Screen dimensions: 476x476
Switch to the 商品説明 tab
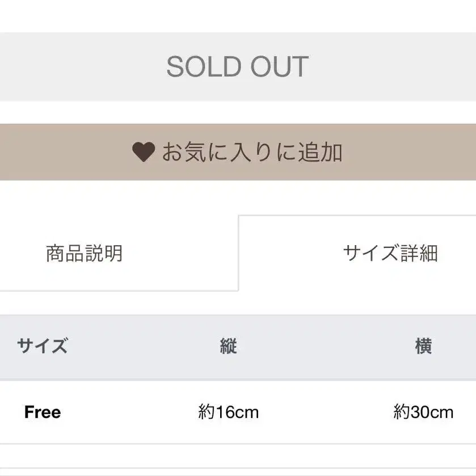pyautogui.click(x=84, y=253)
